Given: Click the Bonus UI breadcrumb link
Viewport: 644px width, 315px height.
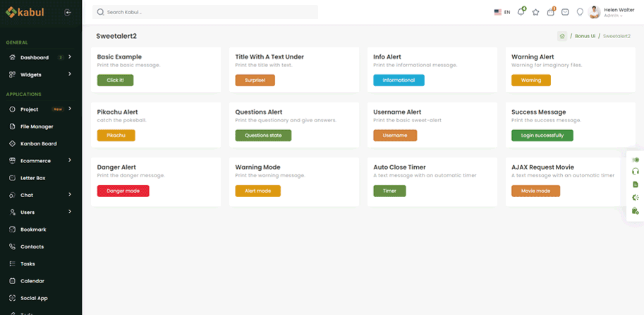Looking at the screenshot, I should [584, 36].
